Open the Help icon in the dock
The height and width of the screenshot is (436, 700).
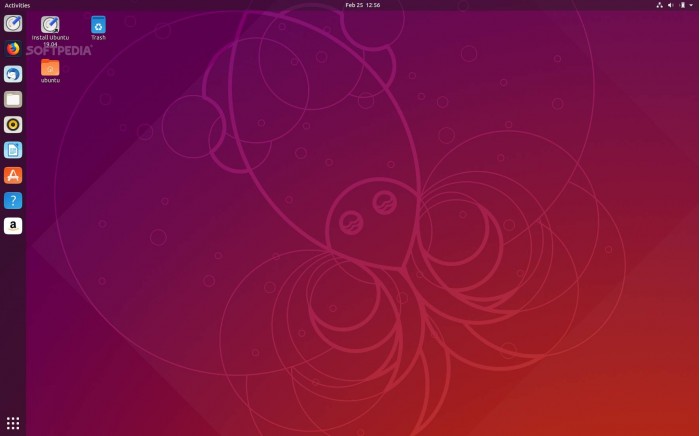point(13,201)
